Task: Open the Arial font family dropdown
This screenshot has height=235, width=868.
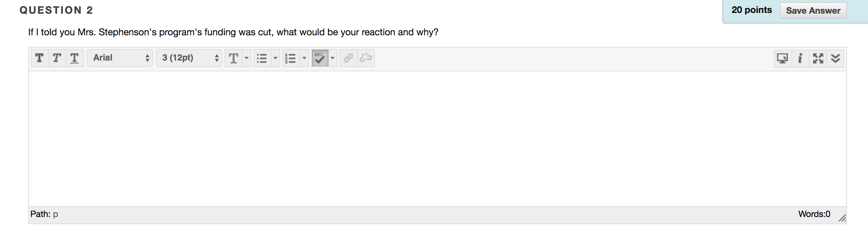Action: pyautogui.click(x=120, y=58)
